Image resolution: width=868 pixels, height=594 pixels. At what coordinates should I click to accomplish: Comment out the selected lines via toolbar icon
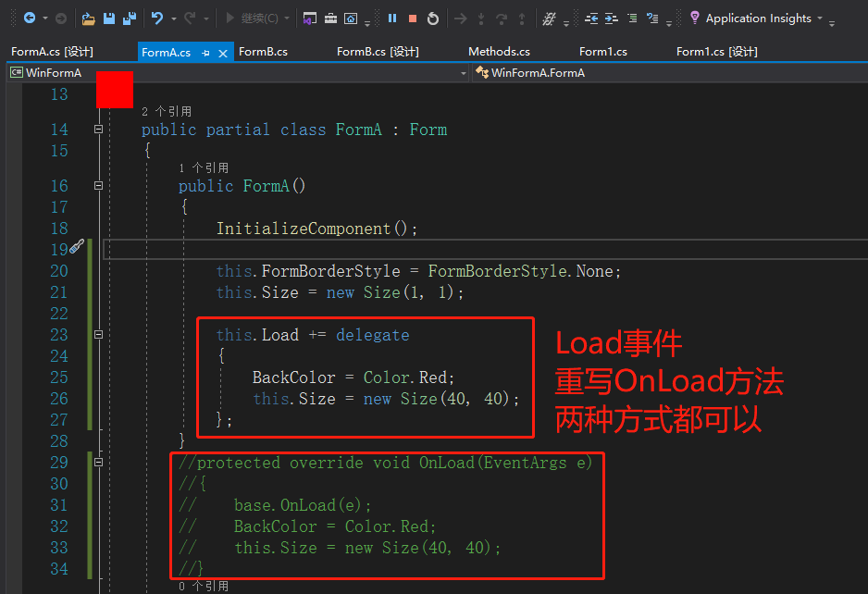click(x=632, y=19)
